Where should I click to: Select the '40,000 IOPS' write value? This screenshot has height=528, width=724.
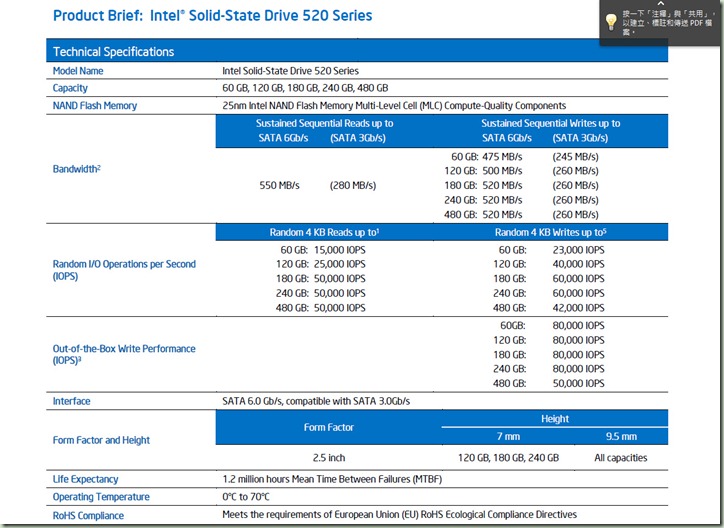(578, 264)
